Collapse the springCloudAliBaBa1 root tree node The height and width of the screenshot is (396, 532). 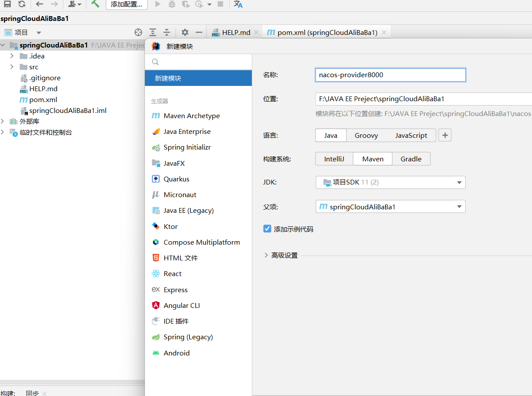3,45
